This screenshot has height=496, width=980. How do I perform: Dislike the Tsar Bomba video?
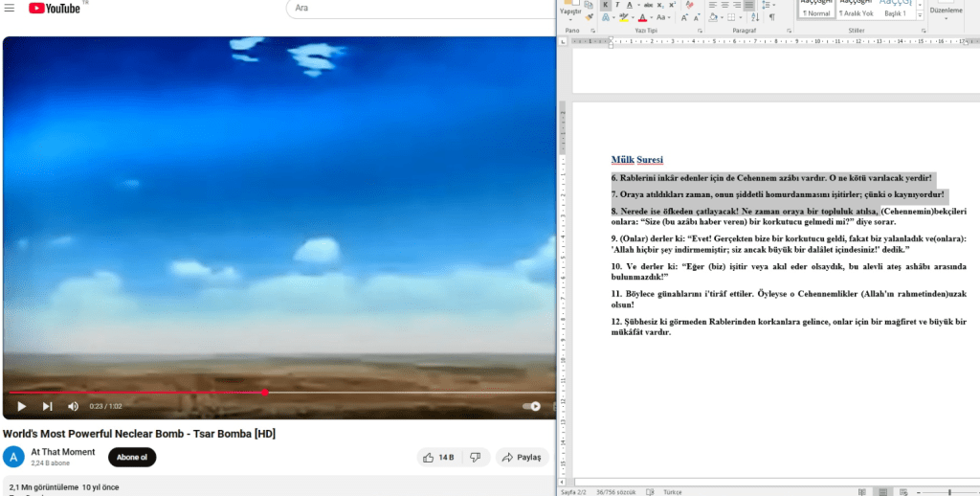[476, 458]
